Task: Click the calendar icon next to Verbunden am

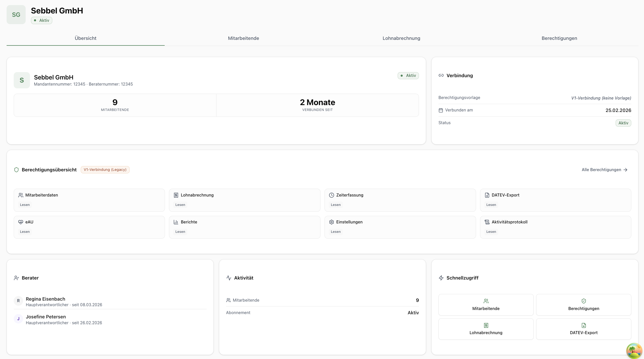Action: (441, 110)
